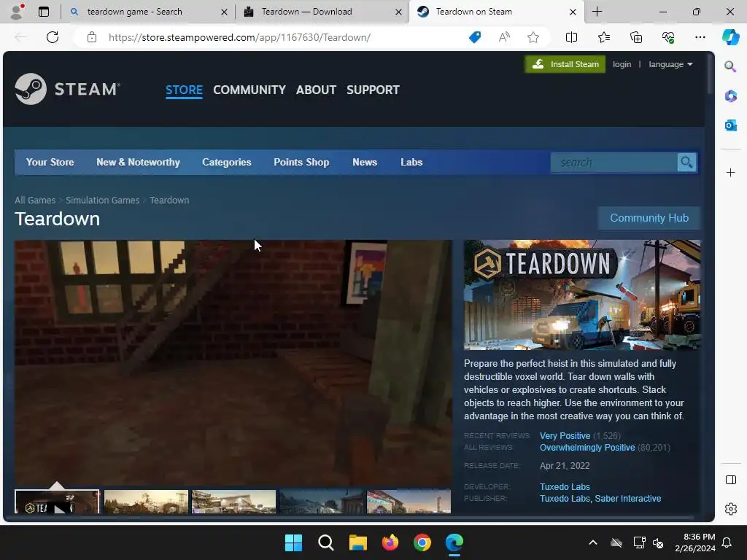Open Very Positive recent reviews
Viewport: 747px width, 560px height.
(x=565, y=436)
